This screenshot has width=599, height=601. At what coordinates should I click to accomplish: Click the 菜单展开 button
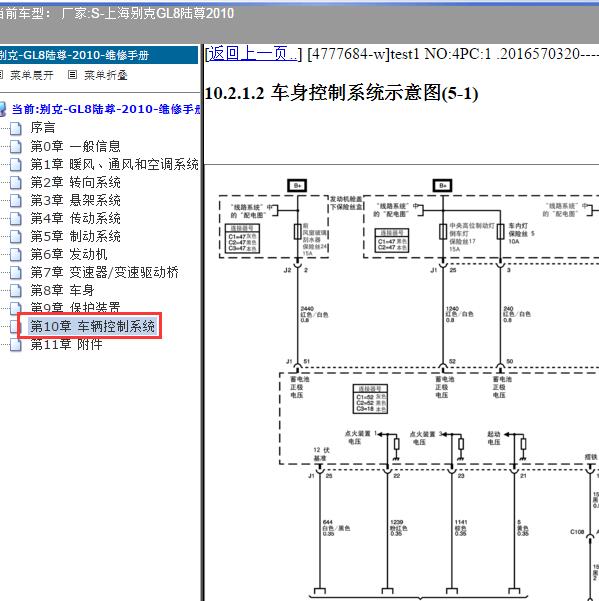31,75
